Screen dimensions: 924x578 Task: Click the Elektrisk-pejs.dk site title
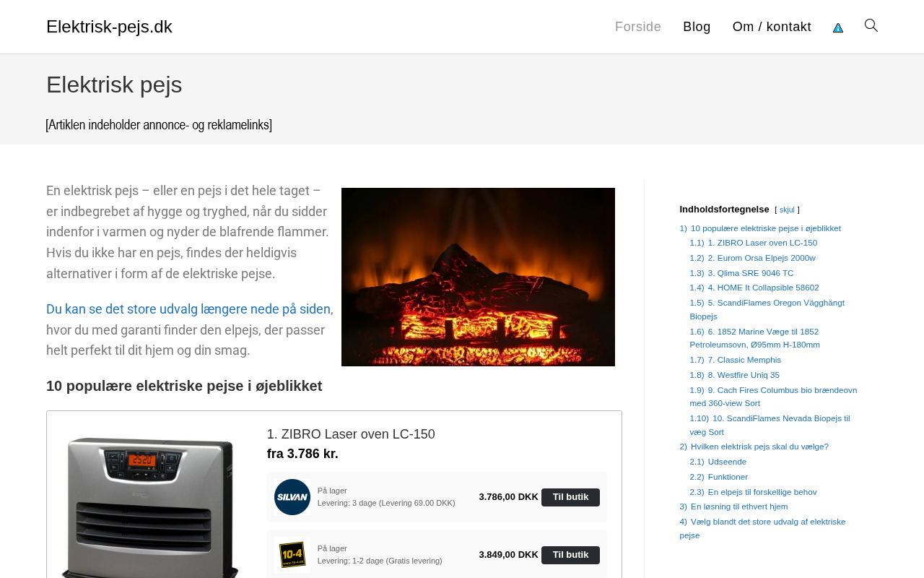(109, 27)
